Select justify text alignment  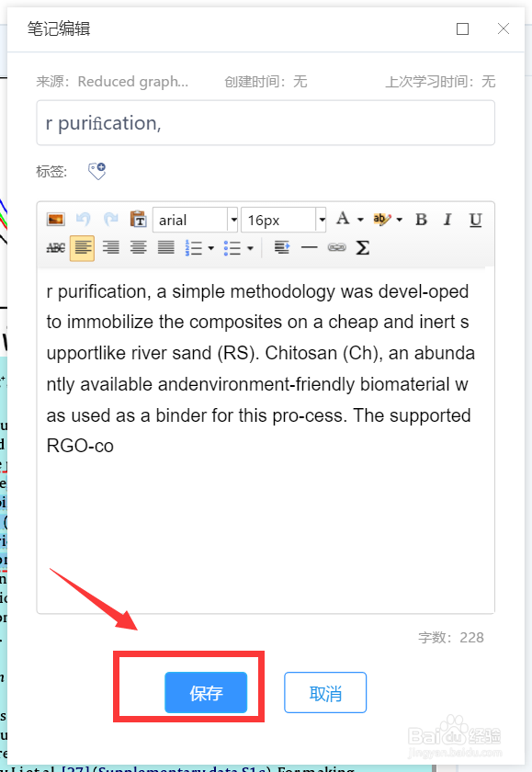coord(166,247)
